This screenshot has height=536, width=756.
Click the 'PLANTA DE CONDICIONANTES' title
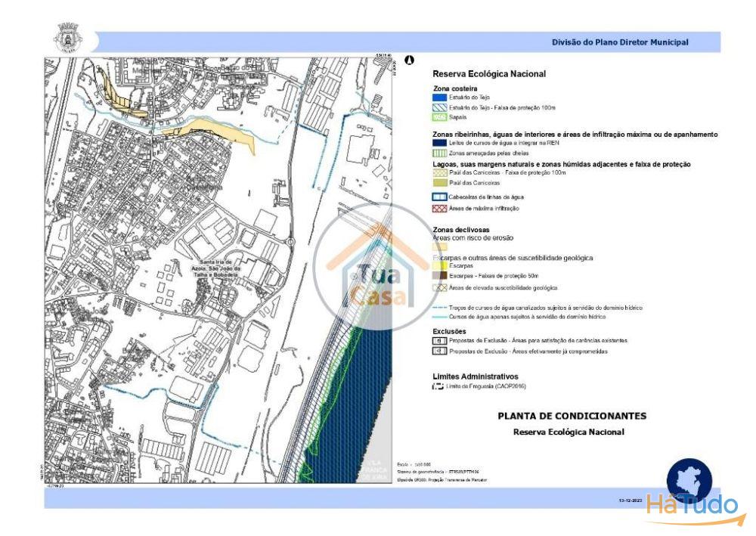pos(572,416)
